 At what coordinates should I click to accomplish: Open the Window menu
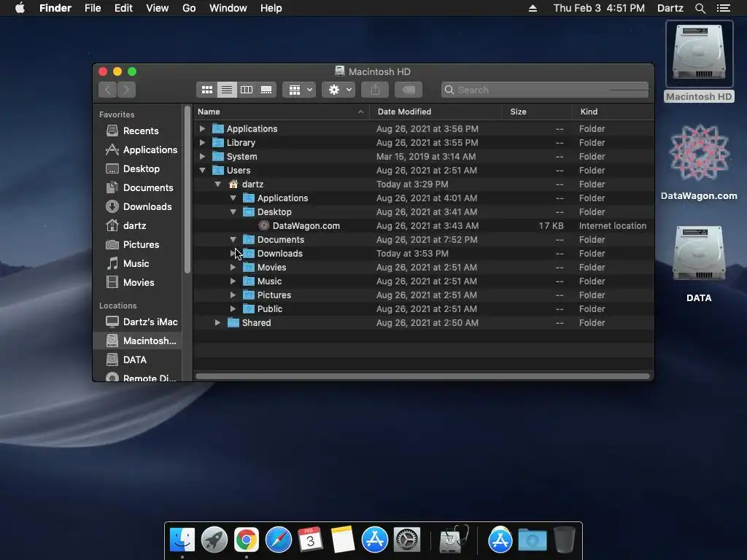coord(228,8)
